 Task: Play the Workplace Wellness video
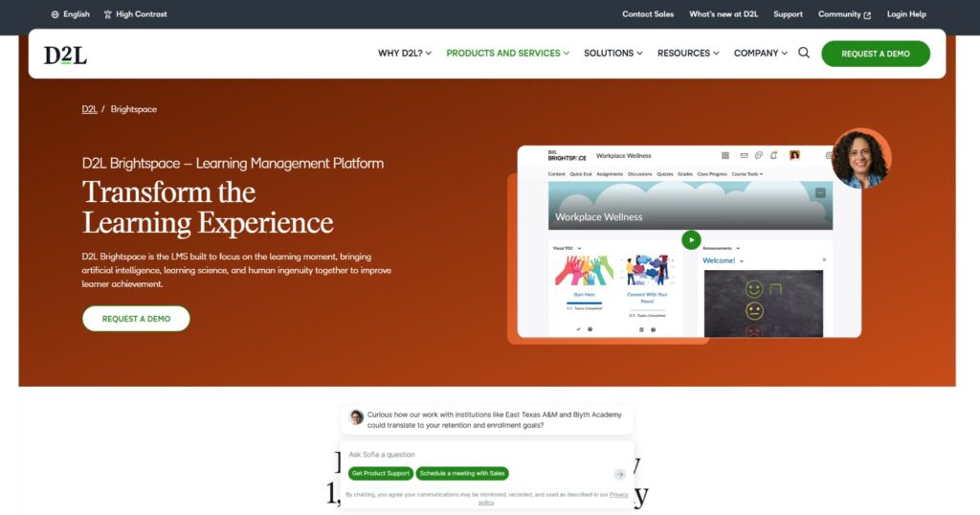point(691,240)
